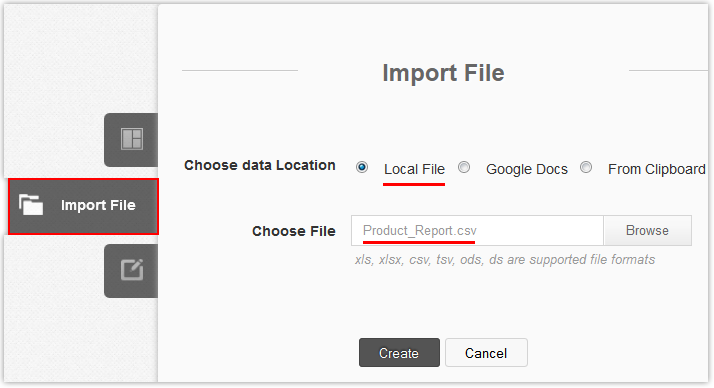
Task: Focus the Product_Report.csv file field
Action: pyautogui.click(x=477, y=230)
